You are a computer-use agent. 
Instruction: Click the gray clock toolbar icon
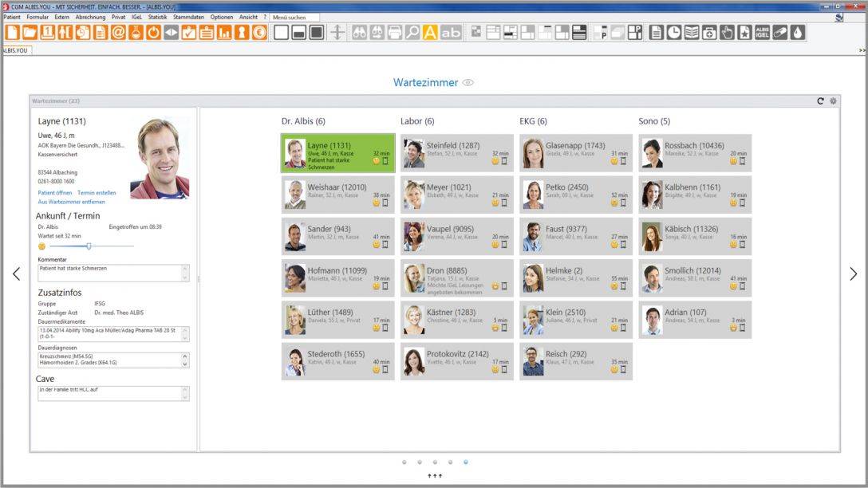click(x=674, y=33)
